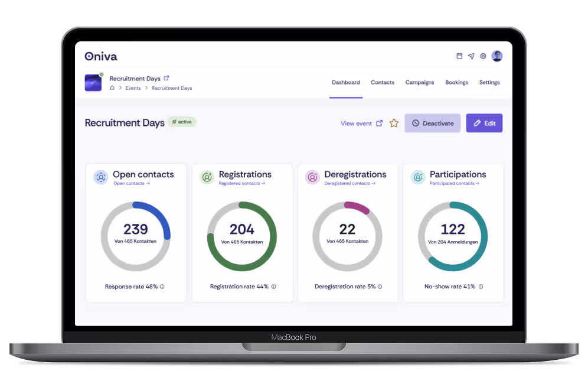Click the Recruitment Days event thumbnail
Image resolution: width=588 pixels, height=374 pixels.
click(93, 83)
